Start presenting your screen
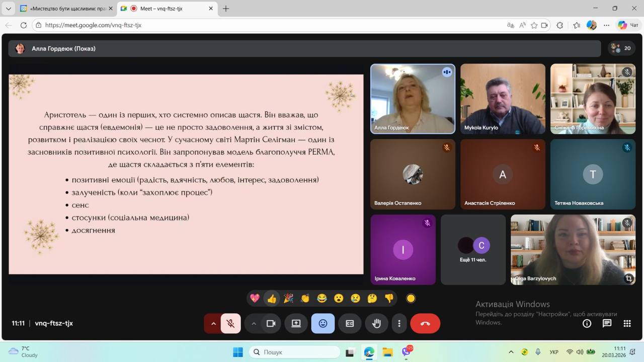The image size is (644, 362). (296, 323)
